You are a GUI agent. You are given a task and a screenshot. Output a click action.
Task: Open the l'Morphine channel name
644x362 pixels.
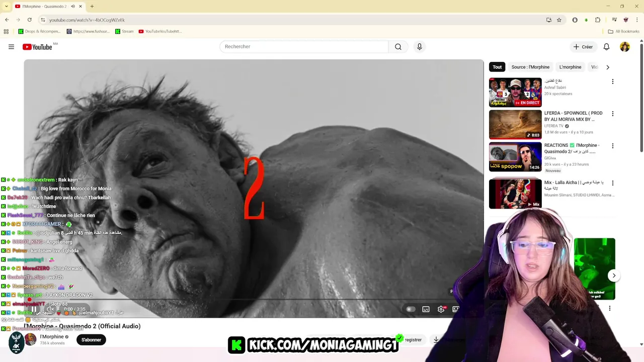(x=52, y=337)
